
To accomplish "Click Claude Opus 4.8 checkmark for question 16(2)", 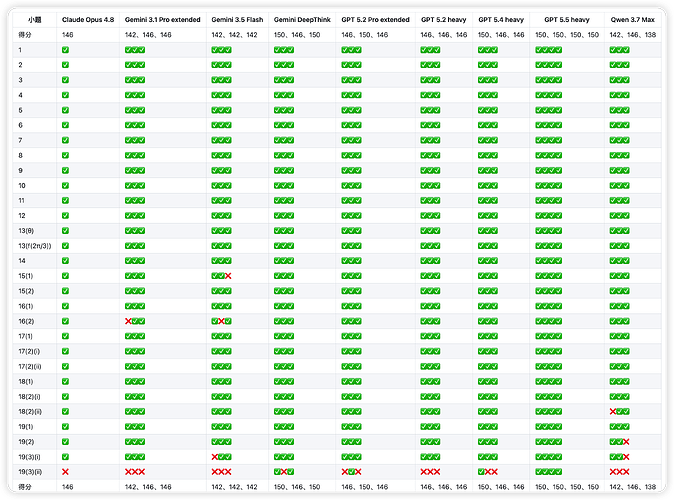I will (x=65, y=321).
